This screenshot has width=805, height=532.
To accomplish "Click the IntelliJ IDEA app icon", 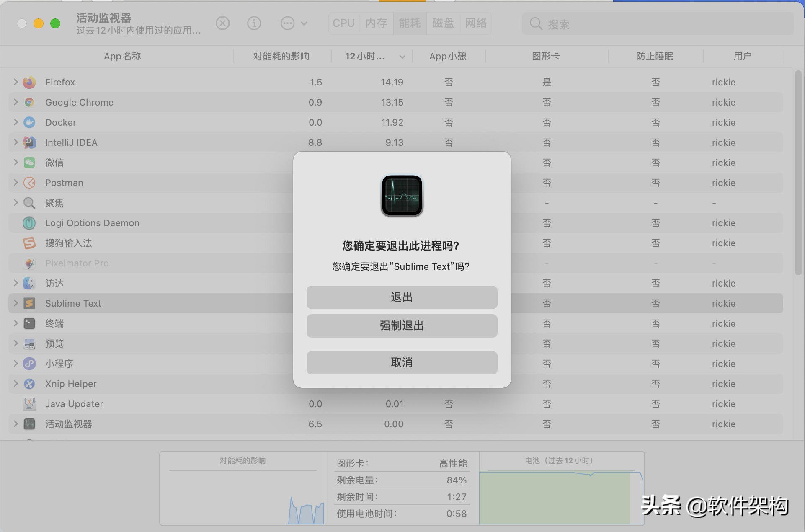I will tap(28, 142).
